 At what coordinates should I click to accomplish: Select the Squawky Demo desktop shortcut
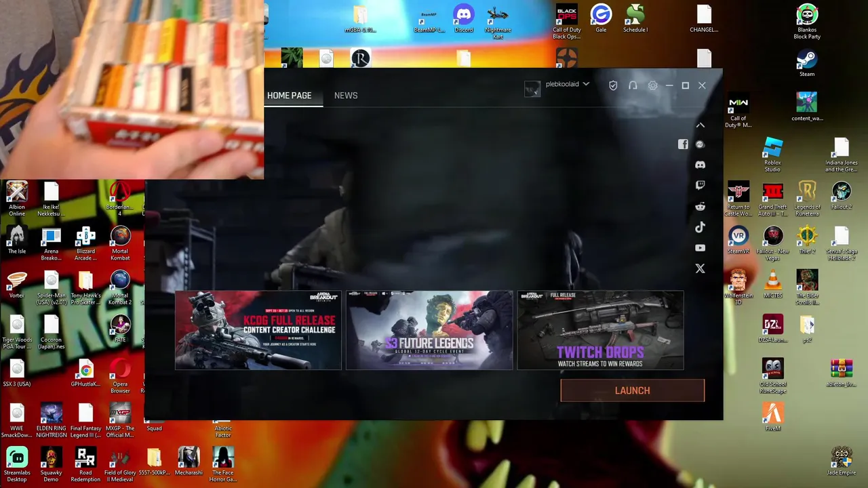[51, 465]
